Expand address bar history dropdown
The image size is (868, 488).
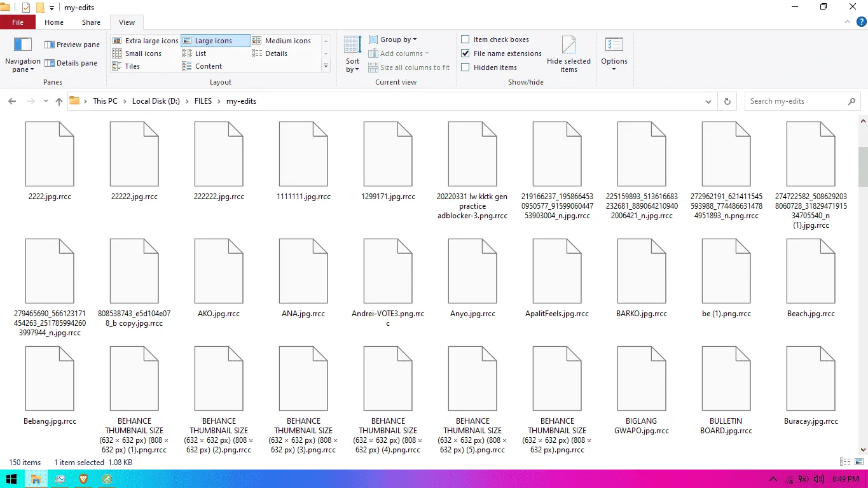click(708, 101)
